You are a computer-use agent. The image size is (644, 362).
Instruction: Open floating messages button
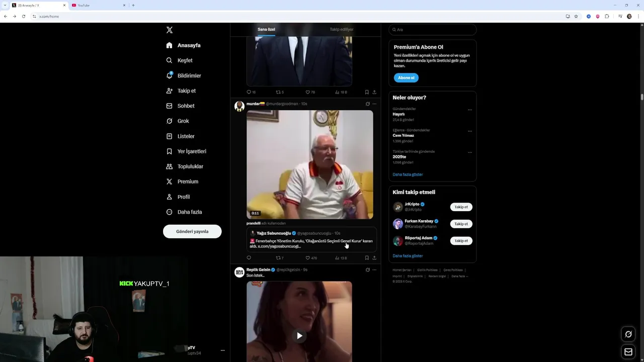(x=628, y=352)
